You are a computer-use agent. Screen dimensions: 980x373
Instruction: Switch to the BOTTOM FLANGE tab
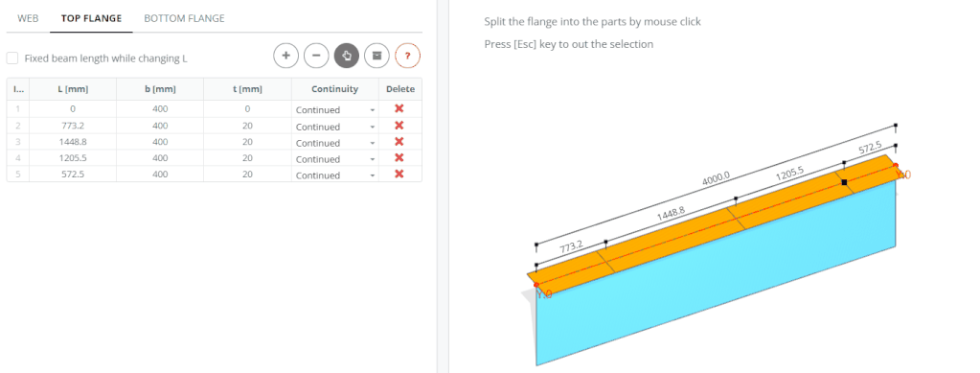point(184,18)
